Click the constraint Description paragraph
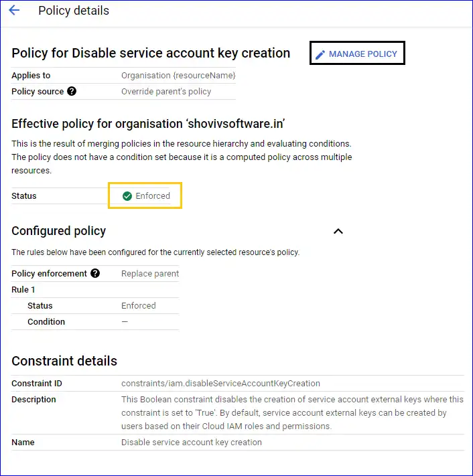473x476 pixels. 291,412
